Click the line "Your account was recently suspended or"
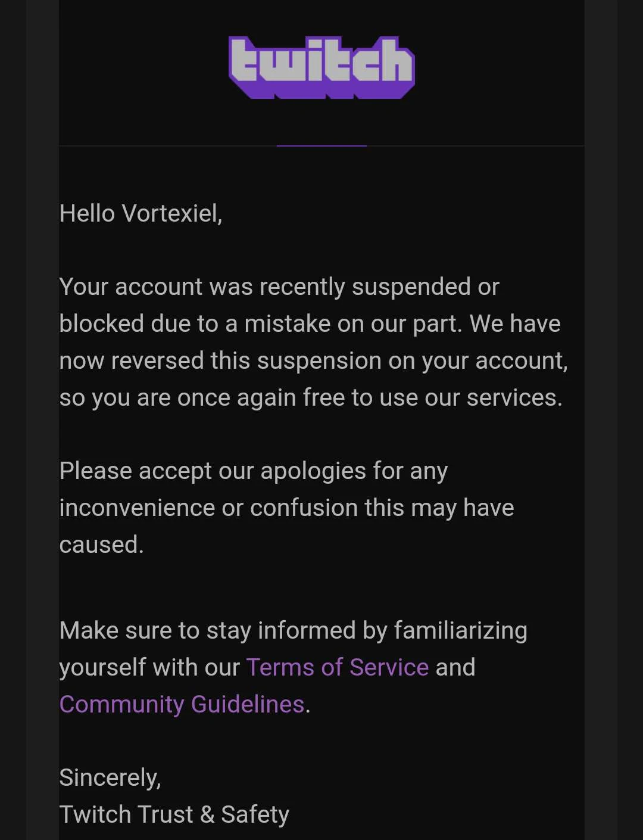The height and width of the screenshot is (840, 643). [x=279, y=287]
